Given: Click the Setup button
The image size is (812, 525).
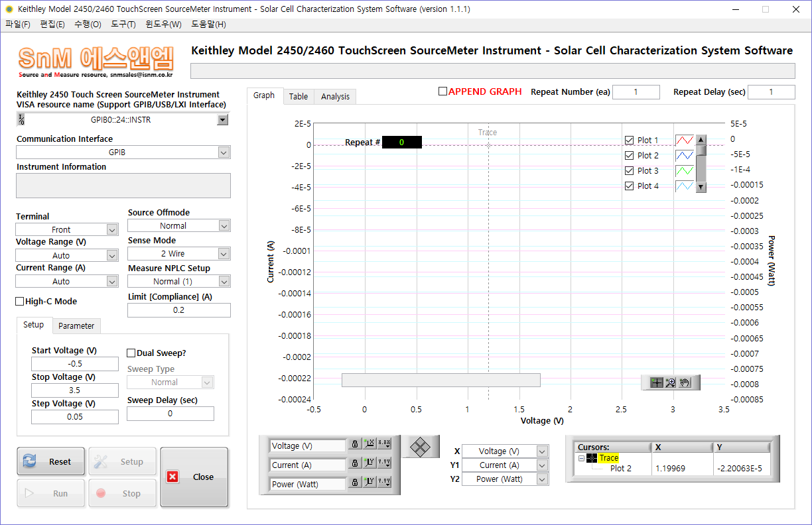Looking at the screenshot, I should (x=123, y=461).
